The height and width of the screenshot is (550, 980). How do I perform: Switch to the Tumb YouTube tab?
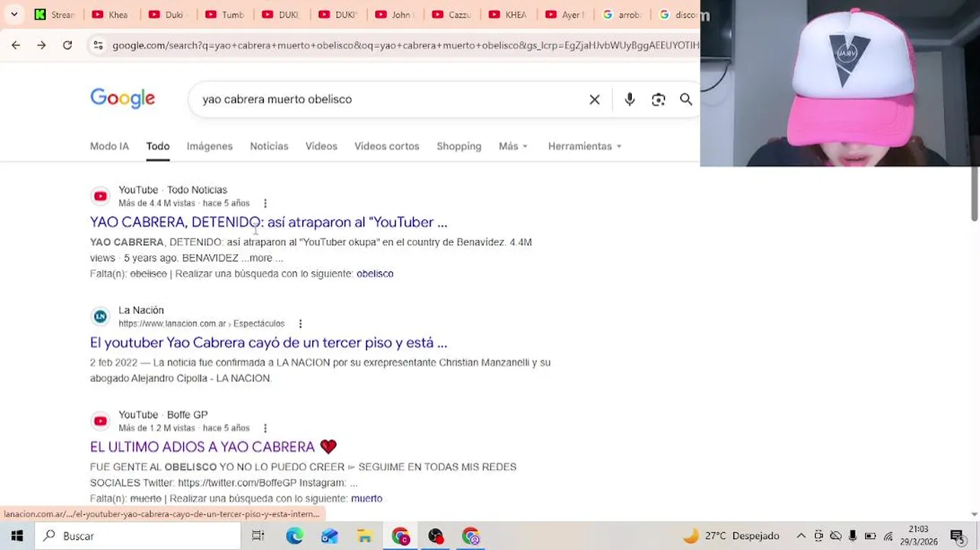coord(224,15)
